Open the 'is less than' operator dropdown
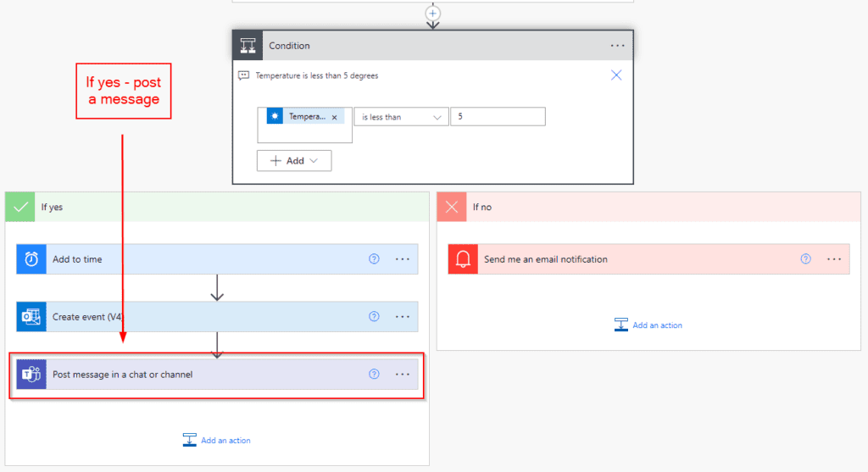Viewport: 868px width, 472px height. point(401,117)
